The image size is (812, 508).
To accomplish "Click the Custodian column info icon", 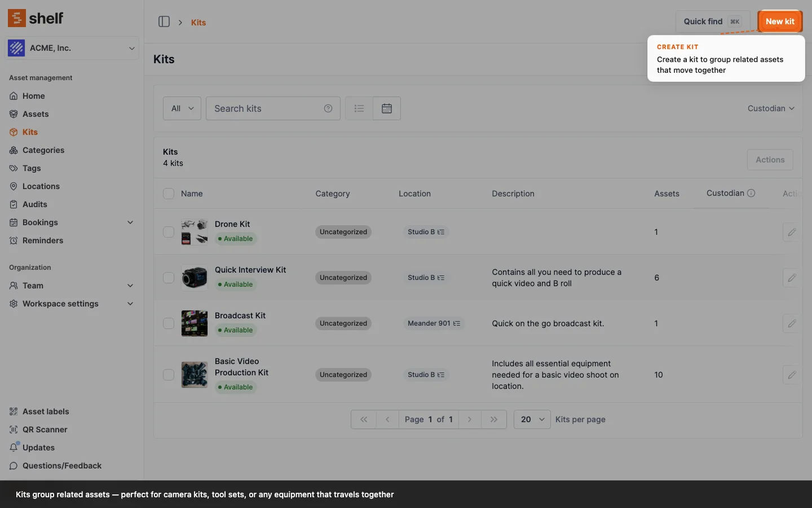I will [751, 193].
